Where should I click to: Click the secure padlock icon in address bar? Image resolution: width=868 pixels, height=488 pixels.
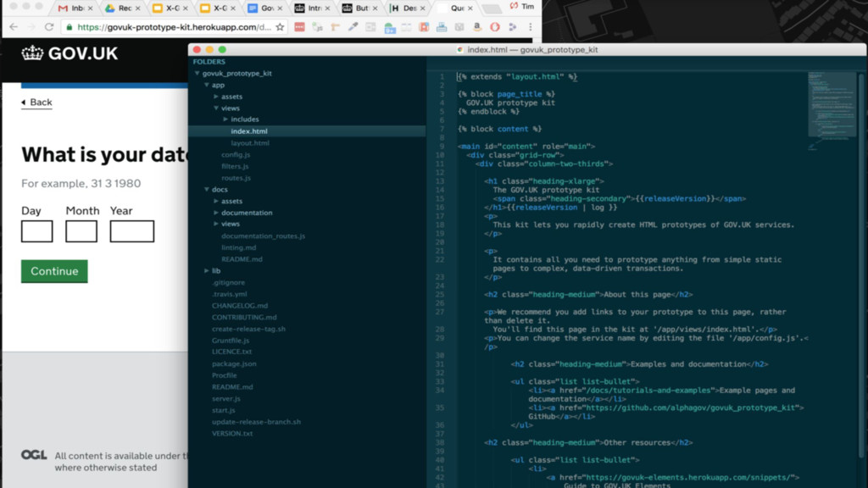click(x=70, y=26)
